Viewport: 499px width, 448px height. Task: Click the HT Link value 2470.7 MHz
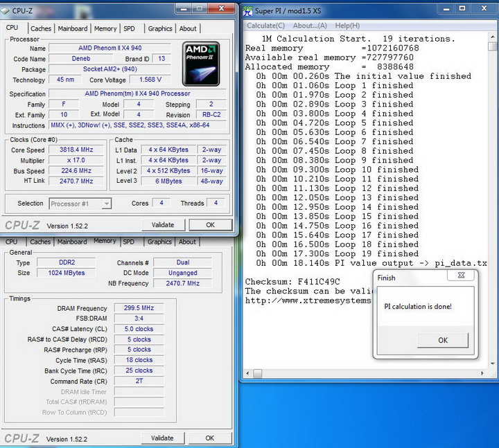click(x=76, y=181)
